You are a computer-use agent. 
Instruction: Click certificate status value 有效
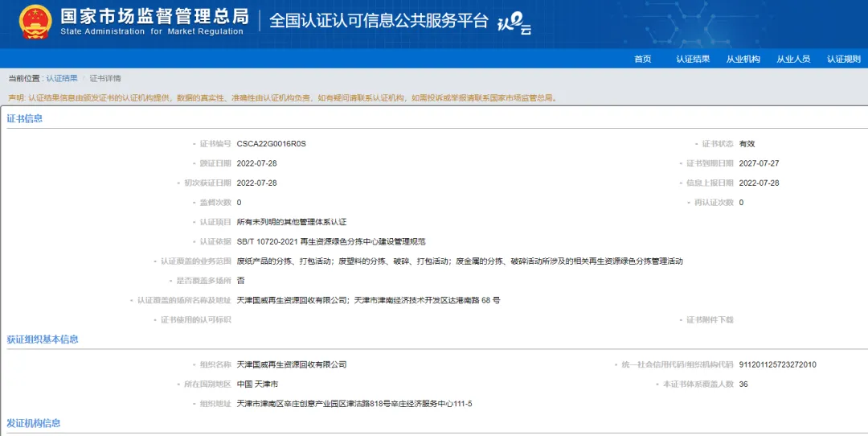pos(747,144)
